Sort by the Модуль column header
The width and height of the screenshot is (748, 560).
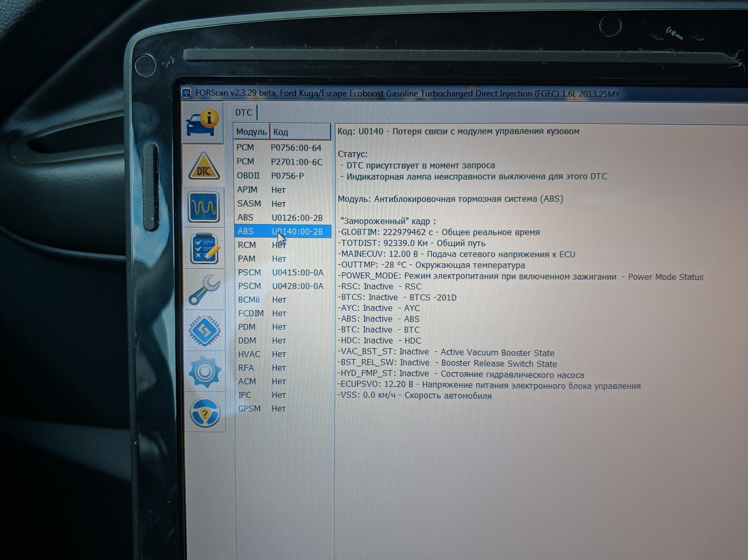[x=251, y=132]
